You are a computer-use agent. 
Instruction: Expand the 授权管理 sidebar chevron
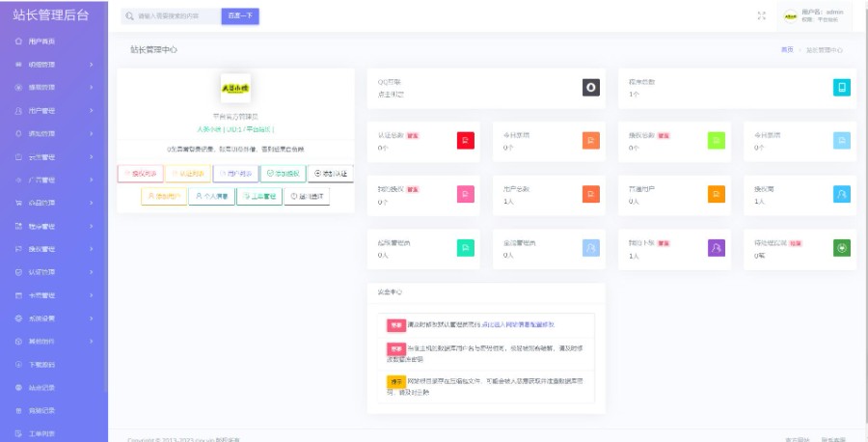pyautogui.click(x=92, y=249)
